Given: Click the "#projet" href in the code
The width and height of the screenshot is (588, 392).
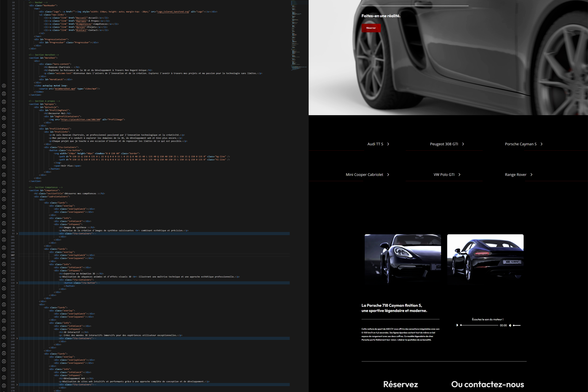Looking at the screenshot, I should (x=81, y=27).
